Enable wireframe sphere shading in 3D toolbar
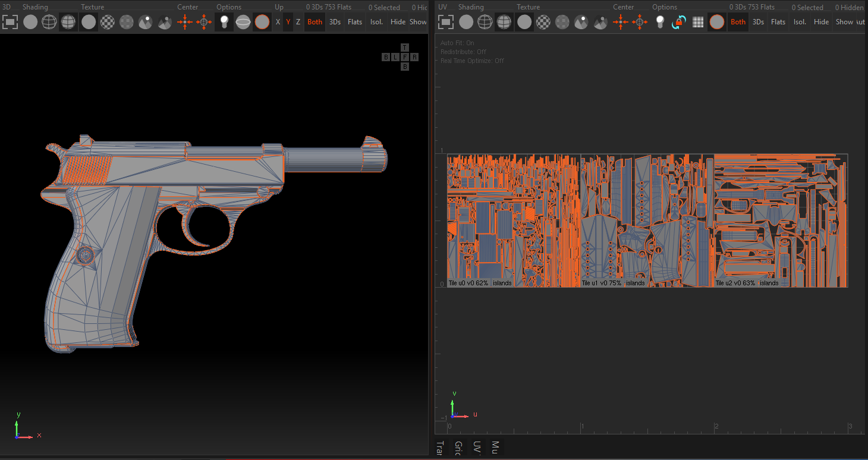The width and height of the screenshot is (868, 460). (49, 22)
